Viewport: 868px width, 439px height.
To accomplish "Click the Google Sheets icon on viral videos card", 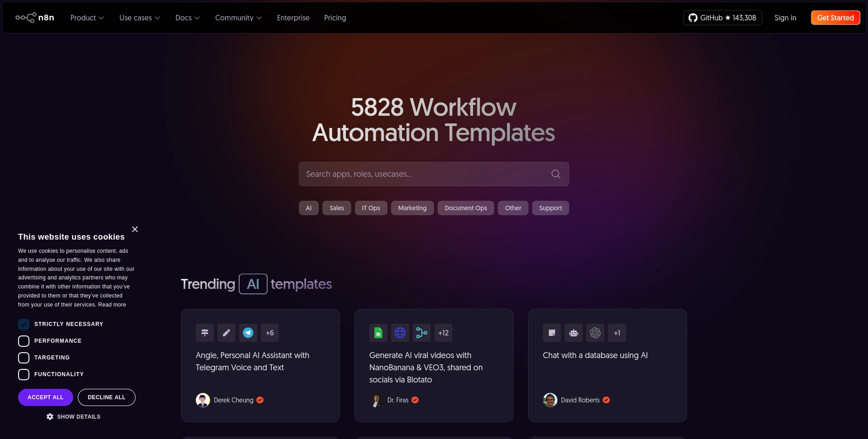I will coord(378,333).
